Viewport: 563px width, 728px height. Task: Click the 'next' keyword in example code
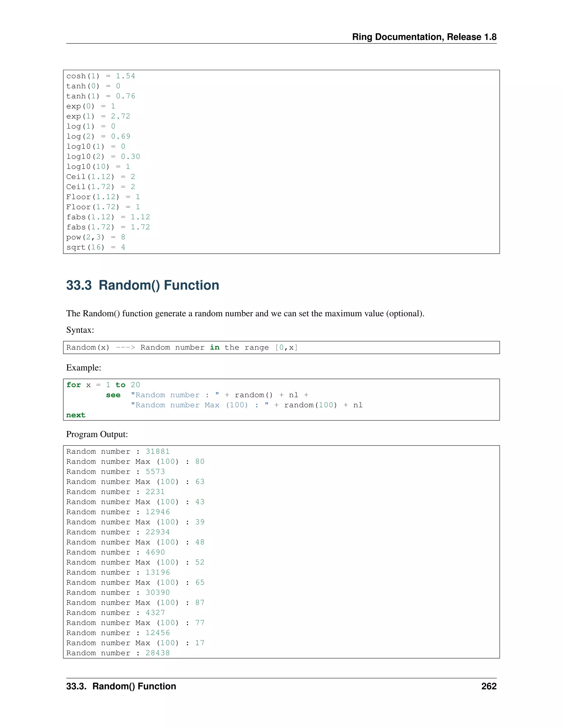click(x=76, y=415)
